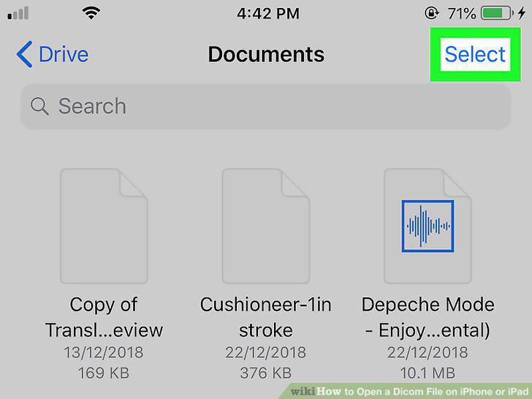532x399 pixels.
Task: Tap the Wi-Fi status icon
Action: click(x=91, y=13)
